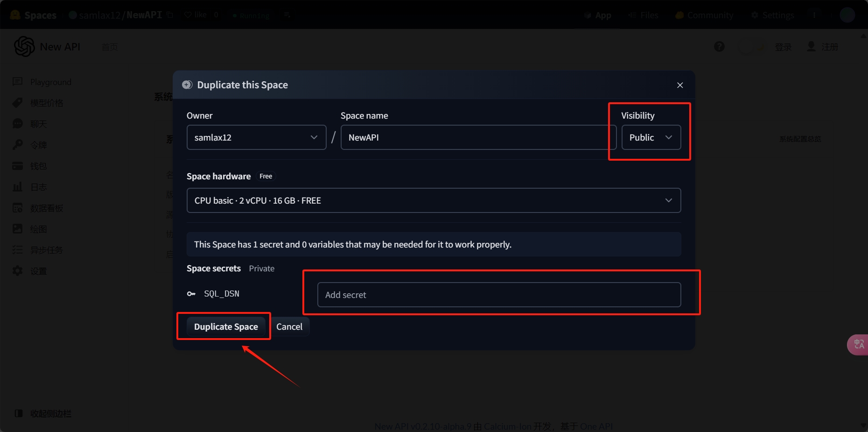
Task: Open the three-dot more options menu
Action: (814, 15)
